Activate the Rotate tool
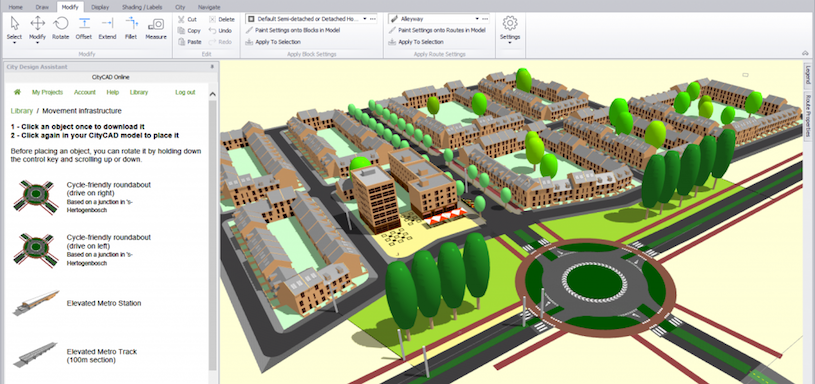Image resolution: width=815 pixels, height=384 pixels. point(61,28)
